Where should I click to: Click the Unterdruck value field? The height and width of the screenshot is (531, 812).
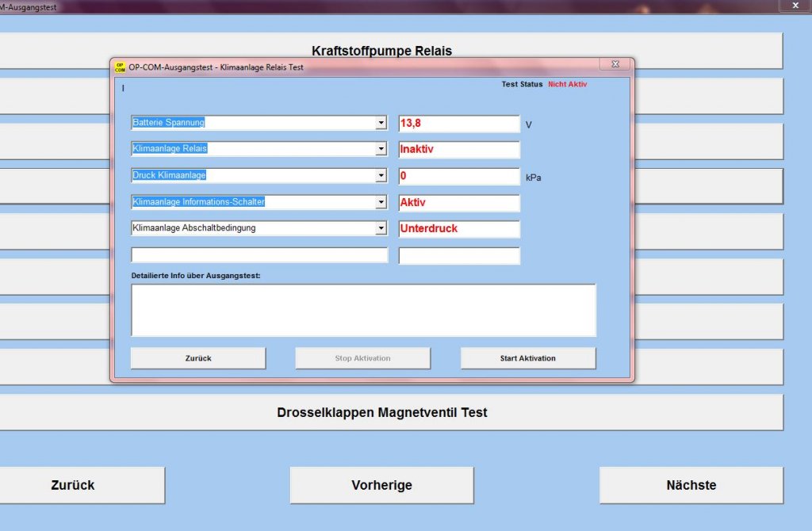pyautogui.click(x=459, y=229)
